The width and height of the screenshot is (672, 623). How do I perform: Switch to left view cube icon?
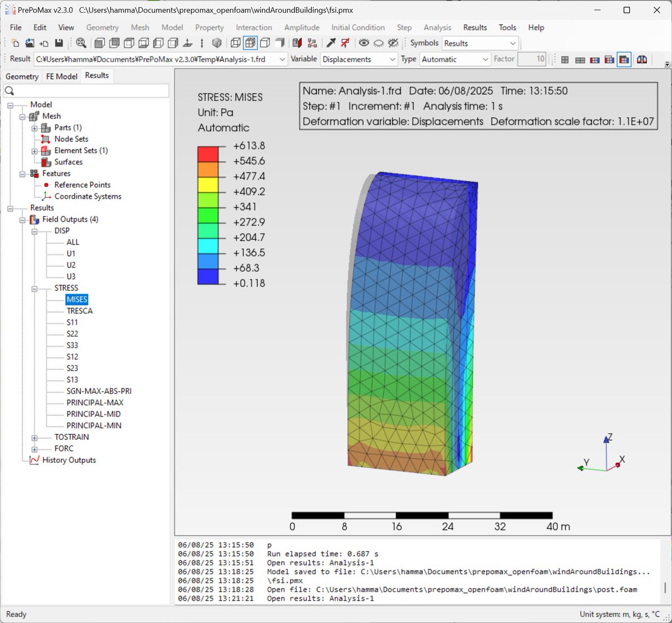pyautogui.click(x=158, y=43)
